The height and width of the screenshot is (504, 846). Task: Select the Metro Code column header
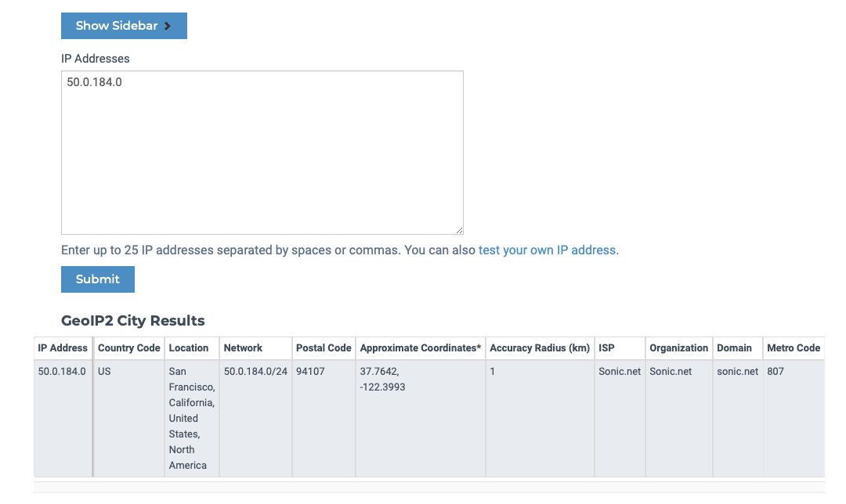[x=794, y=348]
